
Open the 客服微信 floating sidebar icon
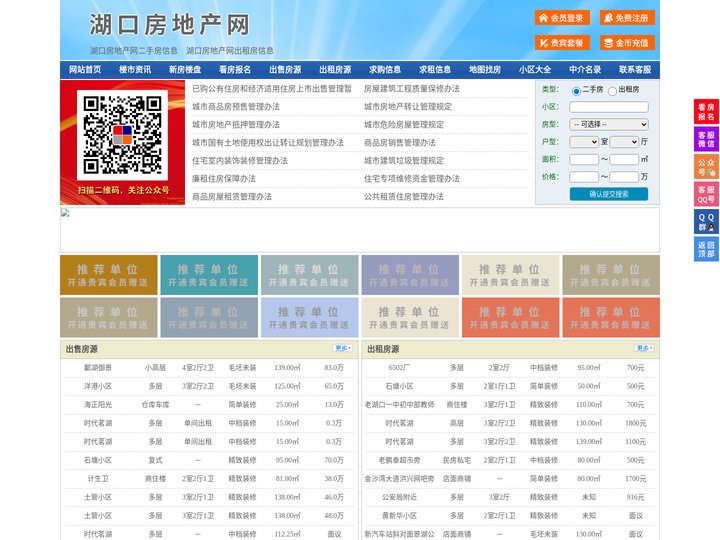pos(706,139)
